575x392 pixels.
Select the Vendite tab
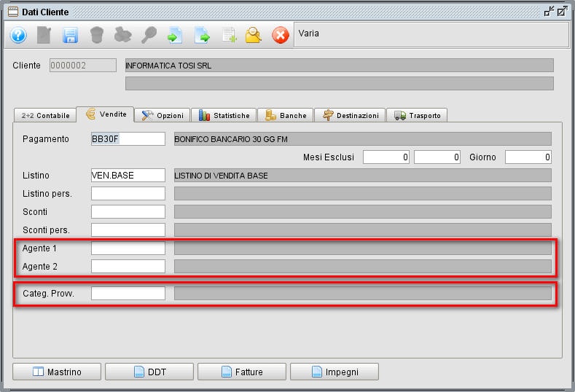pyautogui.click(x=105, y=114)
